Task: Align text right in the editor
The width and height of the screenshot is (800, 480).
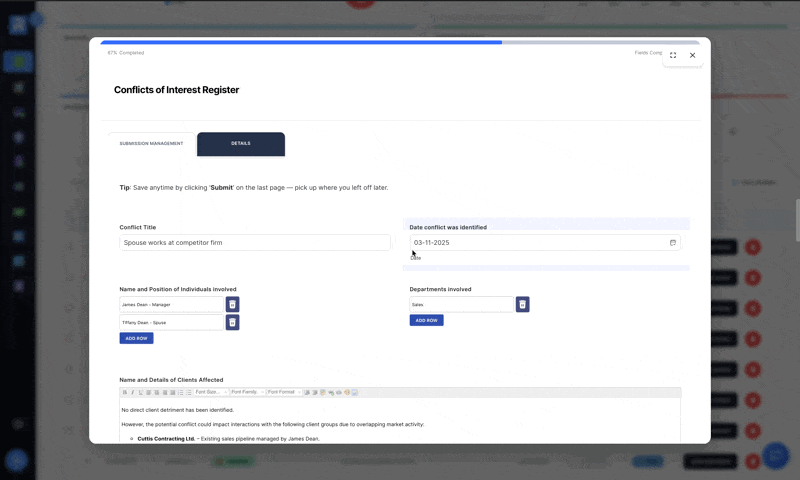Action: (165, 392)
